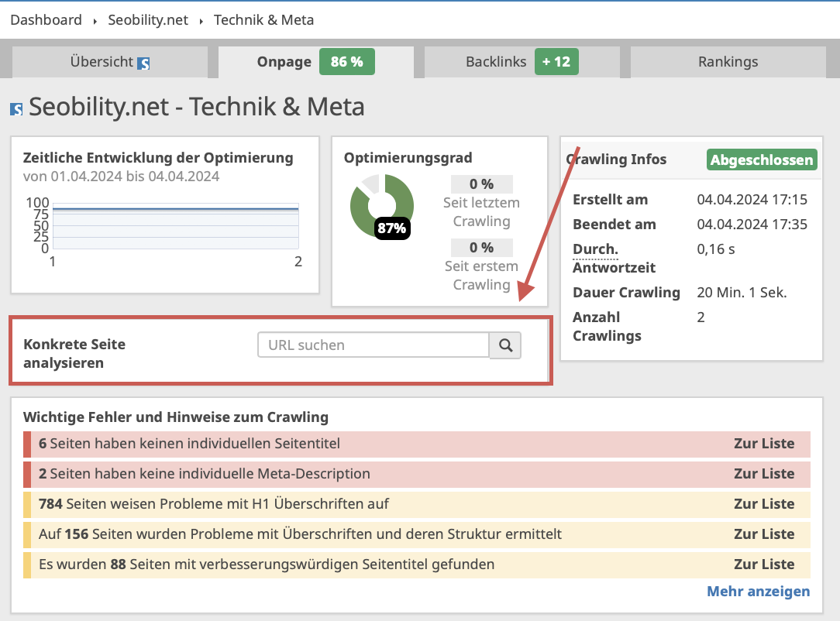Click the Erstellt am 04.04.2024 17:15 value
Image resolution: width=840 pixels, height=621 pixels.
752,200
